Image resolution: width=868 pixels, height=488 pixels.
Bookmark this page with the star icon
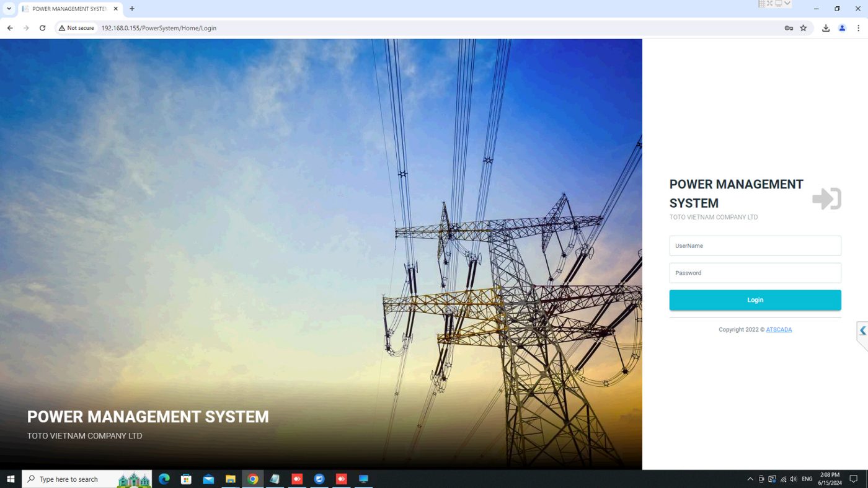804,28
